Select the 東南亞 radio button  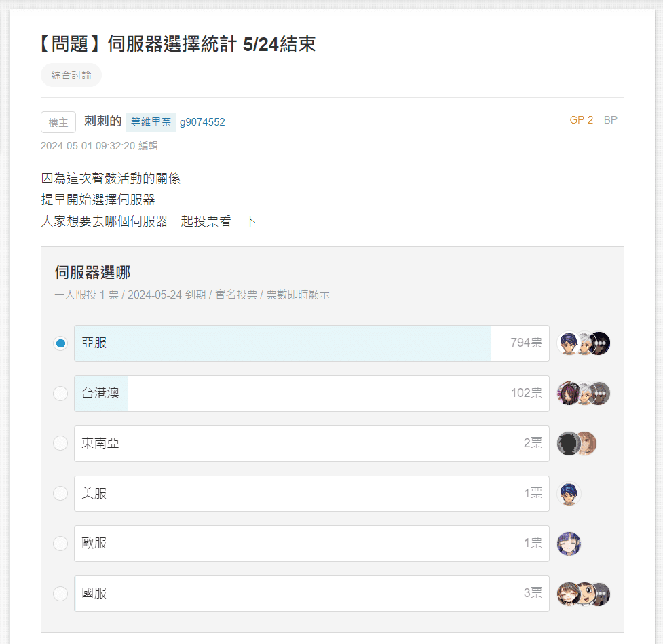click(60, 443)
